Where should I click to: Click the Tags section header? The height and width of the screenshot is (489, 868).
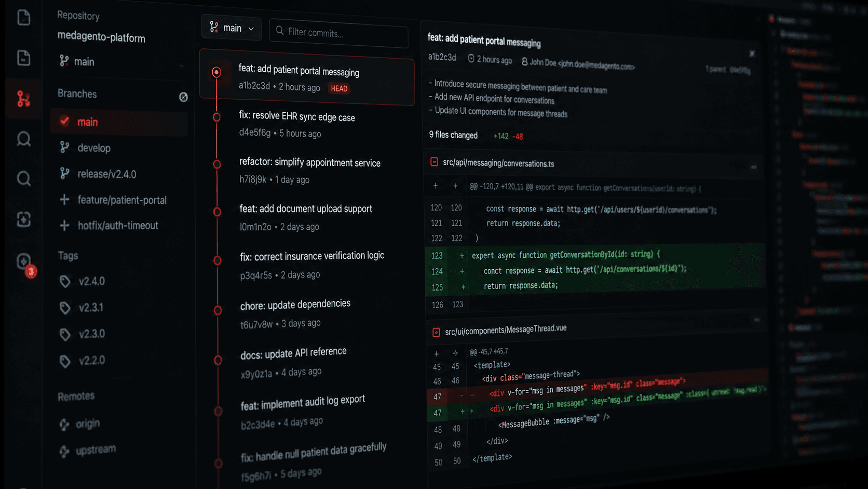[68, 255]
